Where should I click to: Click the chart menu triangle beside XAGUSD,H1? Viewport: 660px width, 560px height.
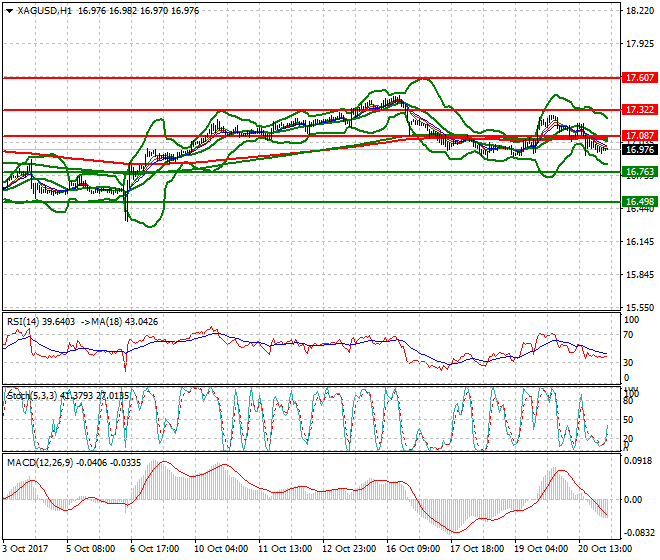tap(9, 11)
